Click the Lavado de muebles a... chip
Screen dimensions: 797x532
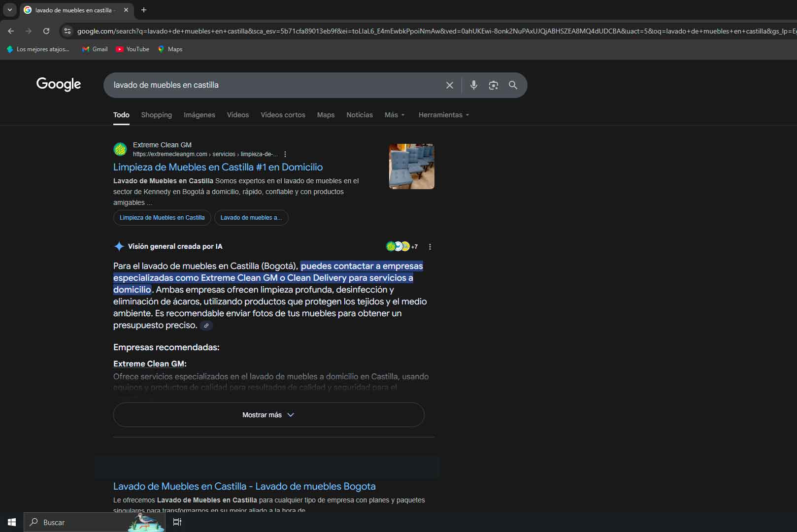251,218
